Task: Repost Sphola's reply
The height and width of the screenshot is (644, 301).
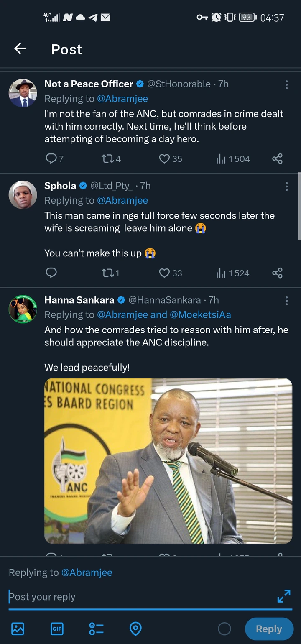Action: pyautogui.click(x=110, y=273)
